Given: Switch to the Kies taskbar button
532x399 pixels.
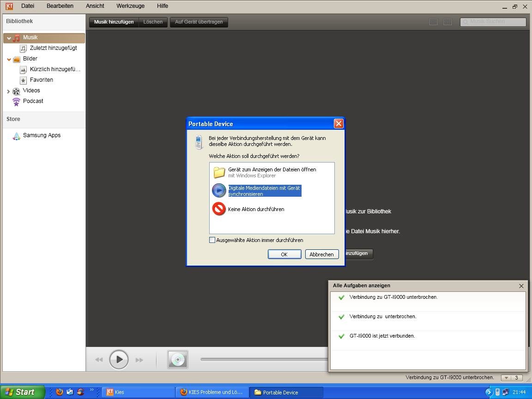Looking at the screenshot, I should tap(138, 392).
